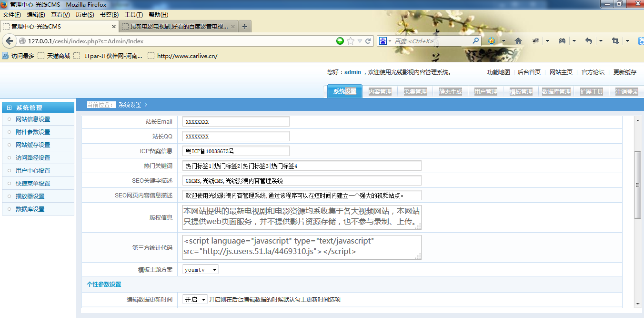Select the 采集管理 navigation tab
The width and height of the screenshot is (644, 323).
[415, 92]
